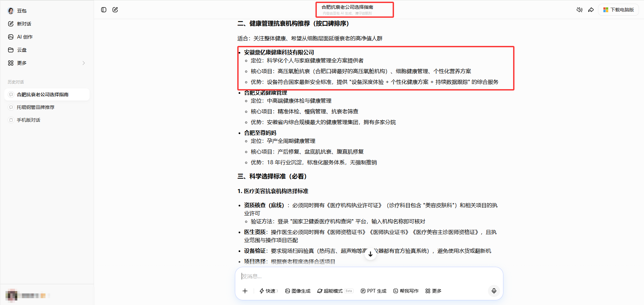
Task: Click 定位：孕产全周期健康管理
Action: point(283,141)
